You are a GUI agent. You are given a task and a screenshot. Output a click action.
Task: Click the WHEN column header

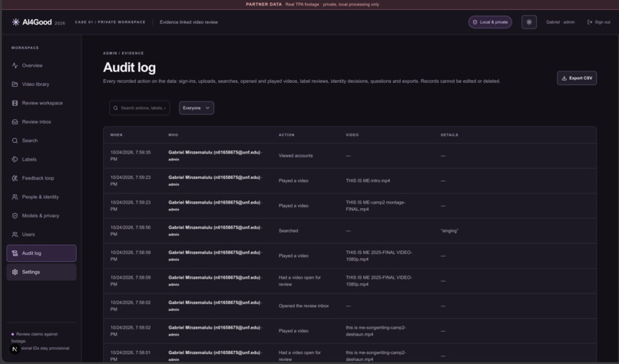117,135
